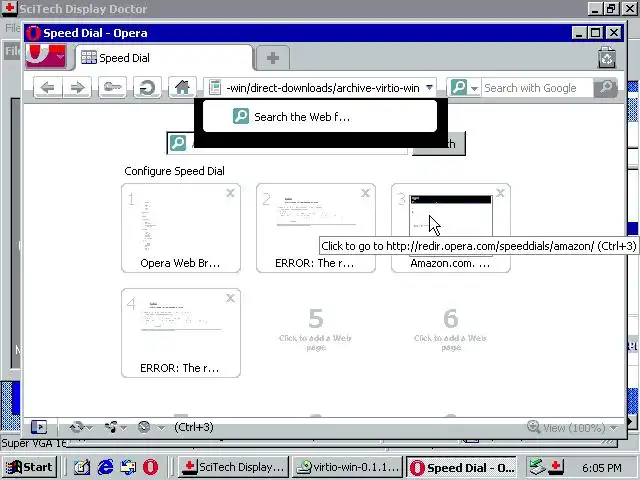Click the SciTech red cross tray icon
The image size is (640, 480).
point(556,467)
